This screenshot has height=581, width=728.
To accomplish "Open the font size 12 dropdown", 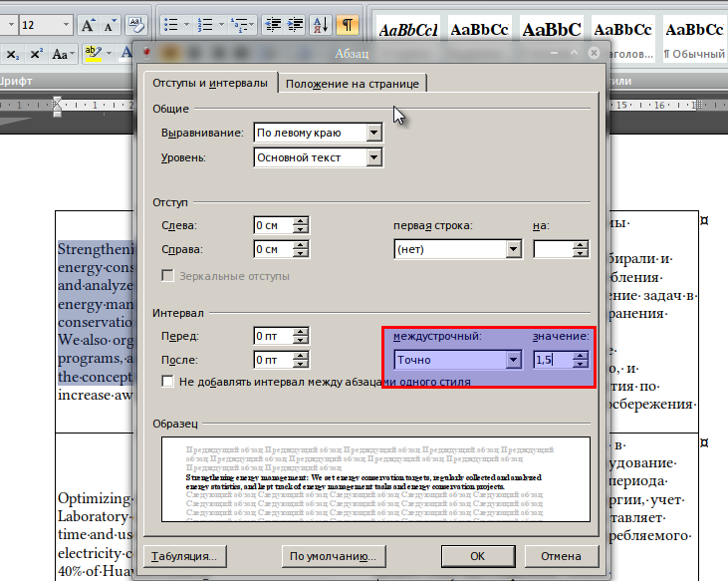I will click(x=66, y=25).
